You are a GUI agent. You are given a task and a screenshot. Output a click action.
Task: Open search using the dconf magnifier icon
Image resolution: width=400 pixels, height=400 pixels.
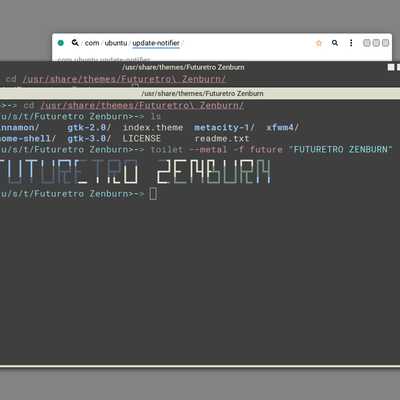click(335, 43)
